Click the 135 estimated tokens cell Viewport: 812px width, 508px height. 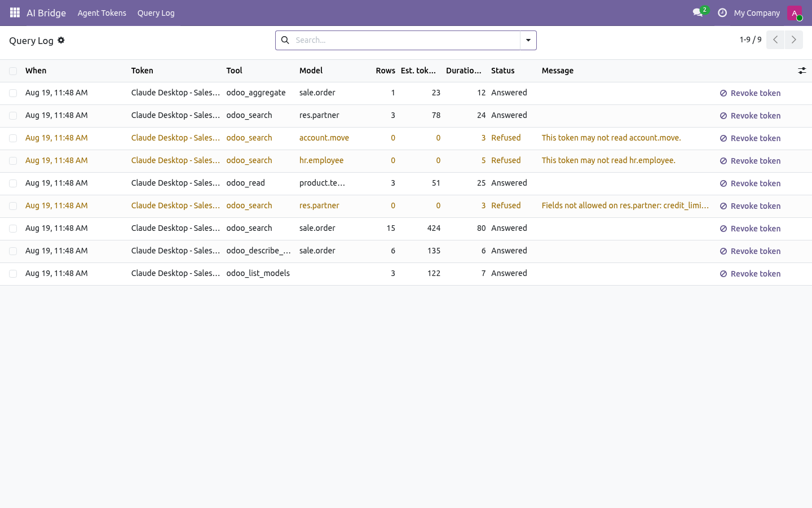click(434, 251)
